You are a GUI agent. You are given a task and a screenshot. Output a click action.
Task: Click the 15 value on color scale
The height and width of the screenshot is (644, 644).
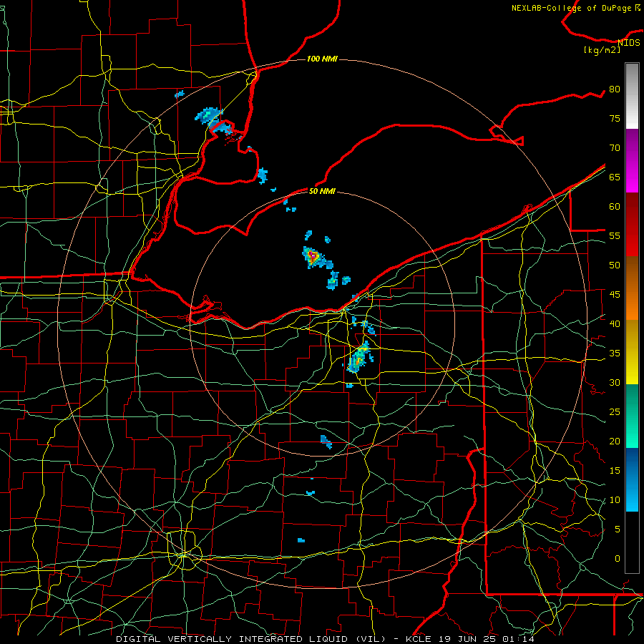(x=615, y=470)
